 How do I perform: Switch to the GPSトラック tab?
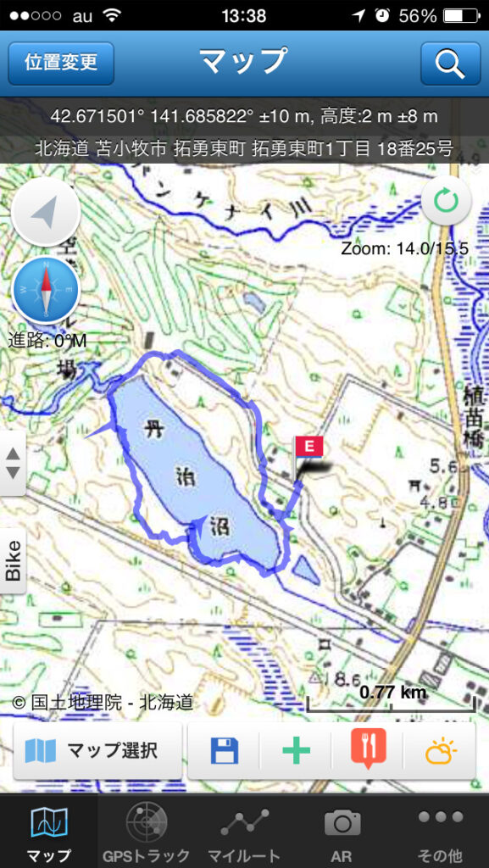point(146,832)
